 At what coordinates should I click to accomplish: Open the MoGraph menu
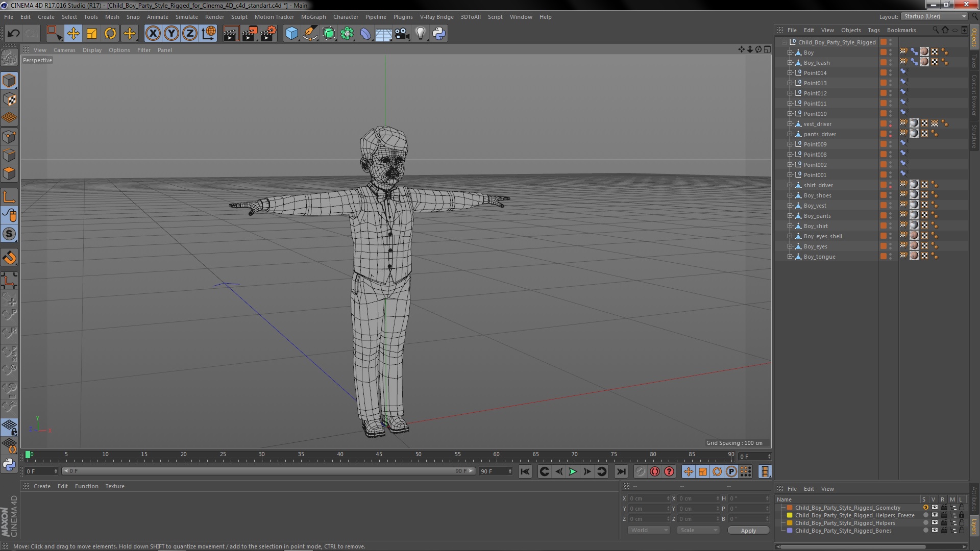click(x=313, y=17)
